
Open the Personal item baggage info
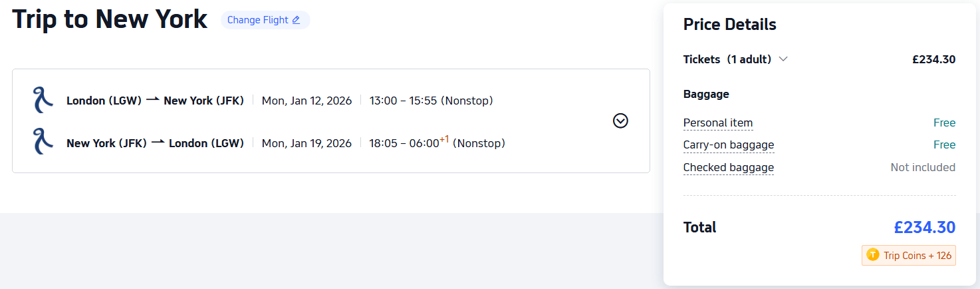click(718, 123)
